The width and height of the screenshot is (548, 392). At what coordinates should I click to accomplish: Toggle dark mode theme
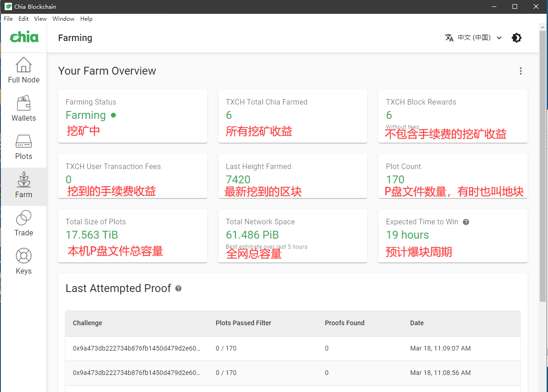pyautogui.click(x=517, y=38)
